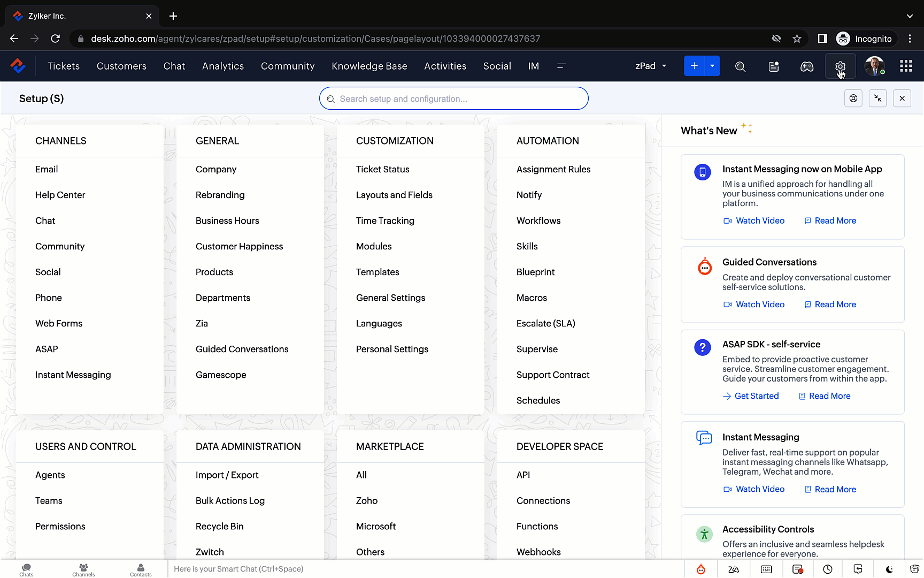
Task: Open Instant Messaging under Channels
Action: coord(73,375)
